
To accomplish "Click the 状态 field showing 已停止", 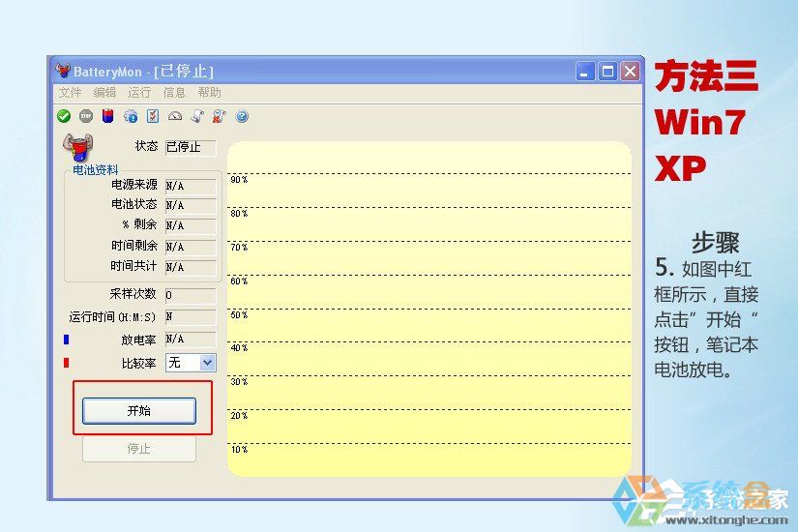I will coord(191,147).
